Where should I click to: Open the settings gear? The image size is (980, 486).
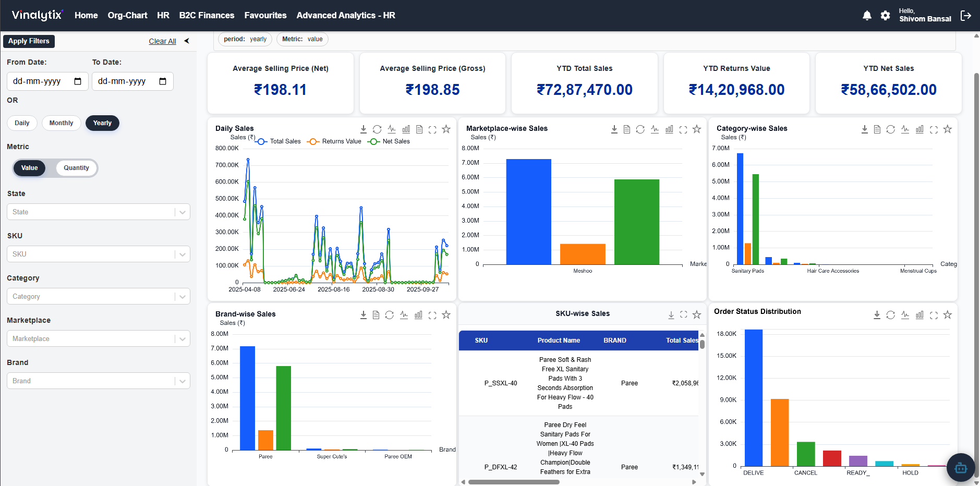pyautogui.click(x=885, y=16)
